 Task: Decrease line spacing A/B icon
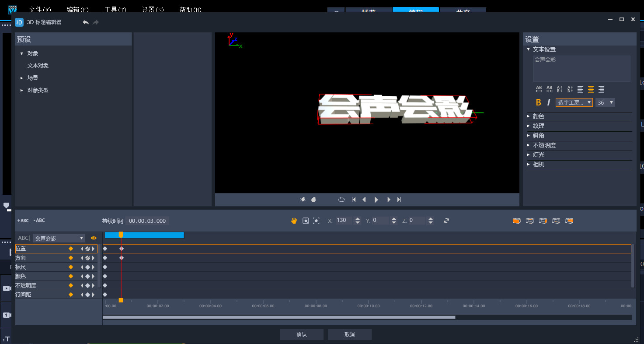click(x=570, y=89)
